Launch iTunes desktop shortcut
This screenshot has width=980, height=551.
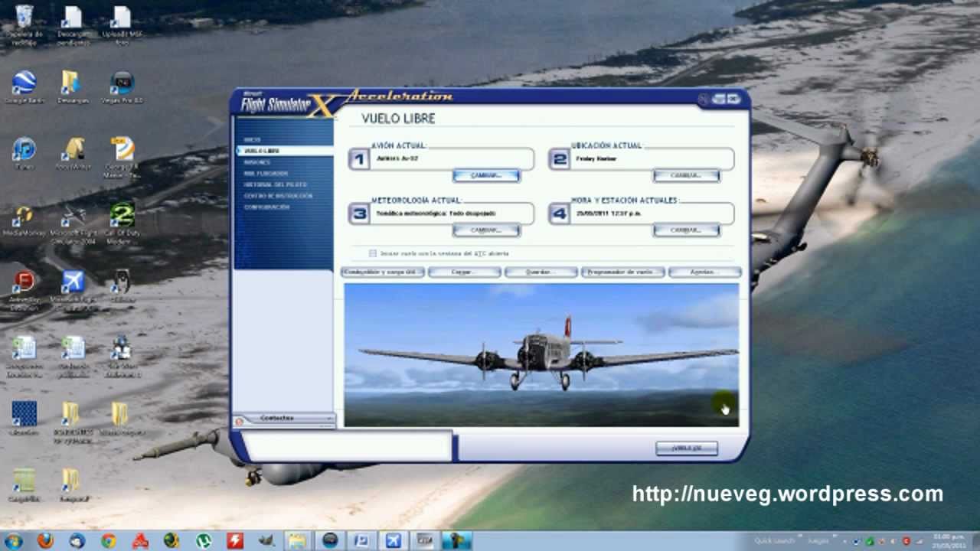tap(24, 153)
